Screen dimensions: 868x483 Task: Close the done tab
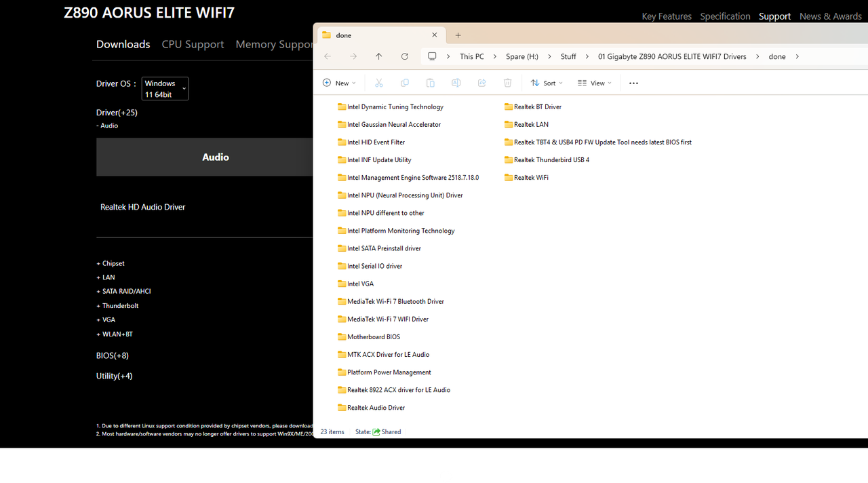435,35
